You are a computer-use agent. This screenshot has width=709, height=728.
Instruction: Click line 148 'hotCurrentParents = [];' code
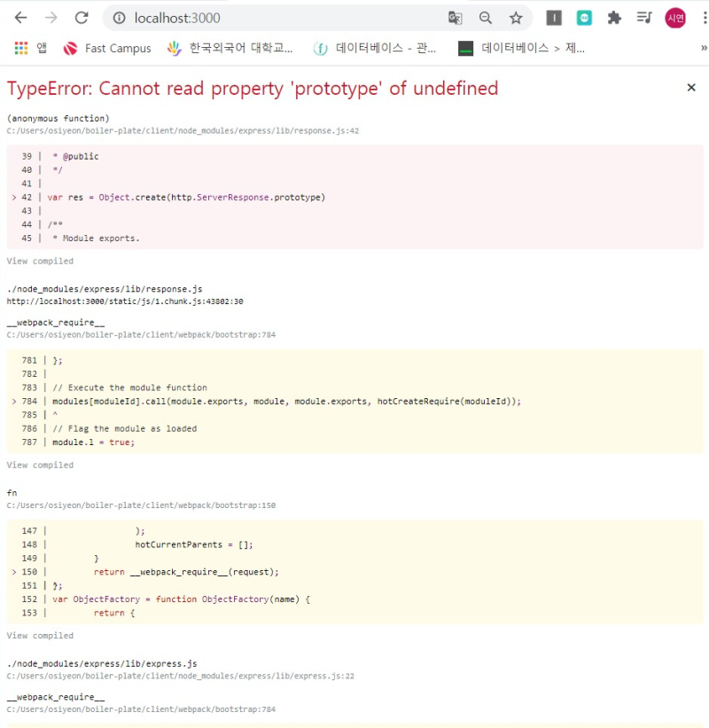coord(194,544)
